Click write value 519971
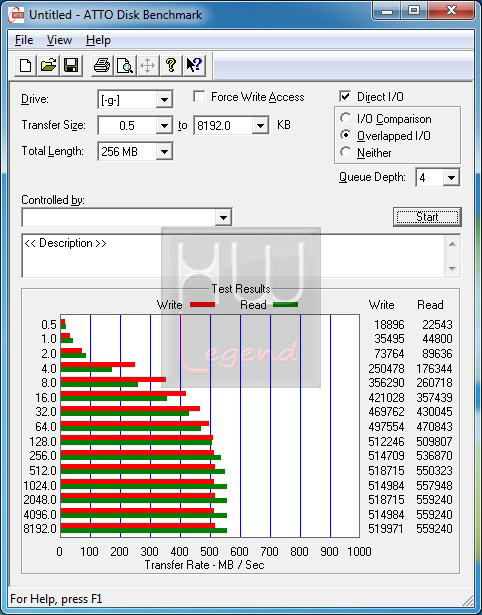This screenshot has width=482, height=615. click(x=386, y=529)
